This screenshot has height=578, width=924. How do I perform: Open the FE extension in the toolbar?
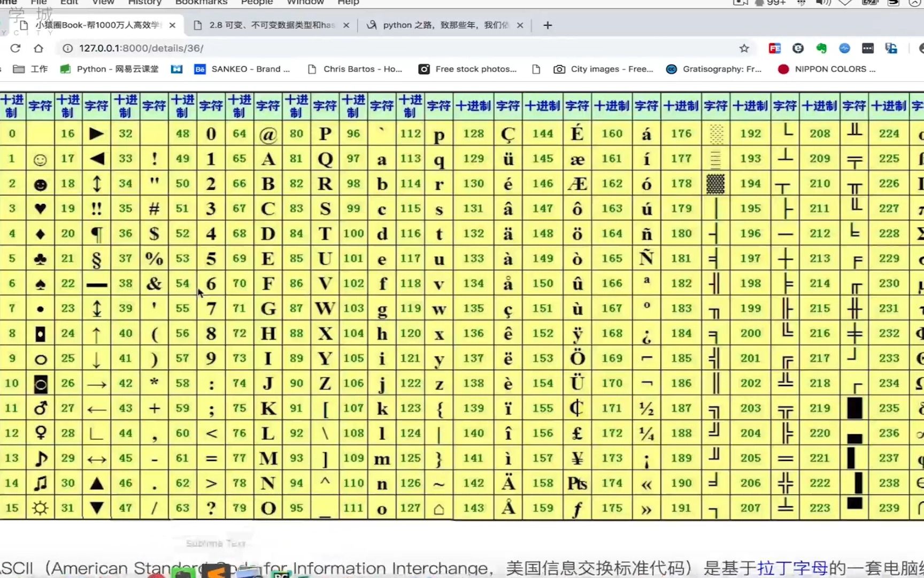774,48
